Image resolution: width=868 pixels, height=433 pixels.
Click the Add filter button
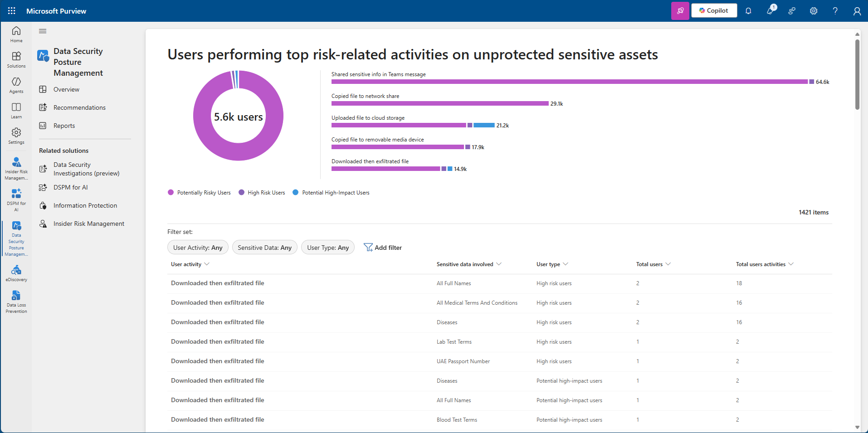383,248
